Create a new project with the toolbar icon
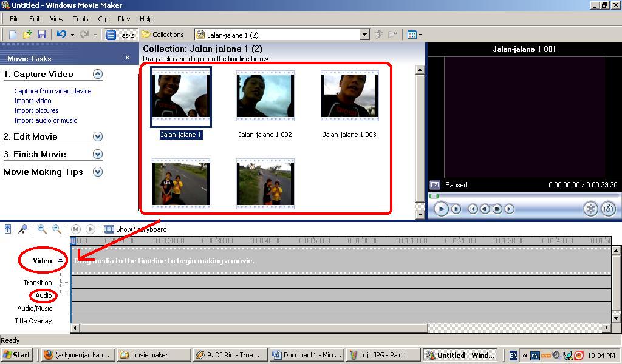Screen dimensions: 622x364 (12, 35)
